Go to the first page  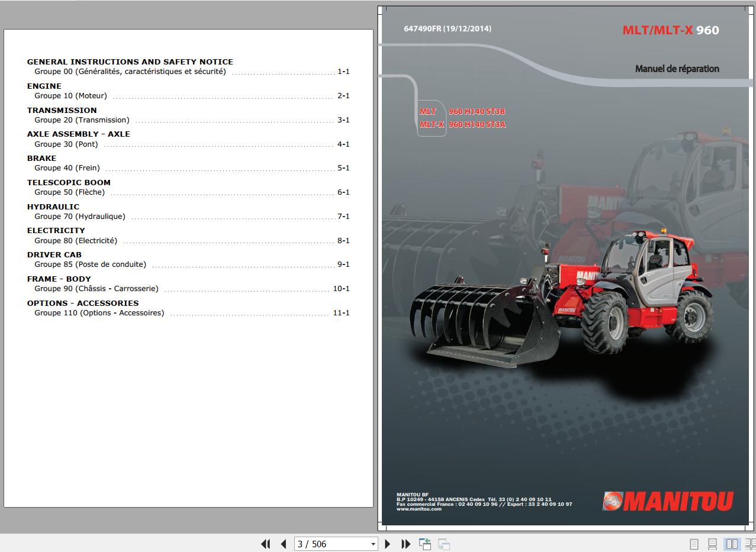pyautogui.click(x=265, y=544)
